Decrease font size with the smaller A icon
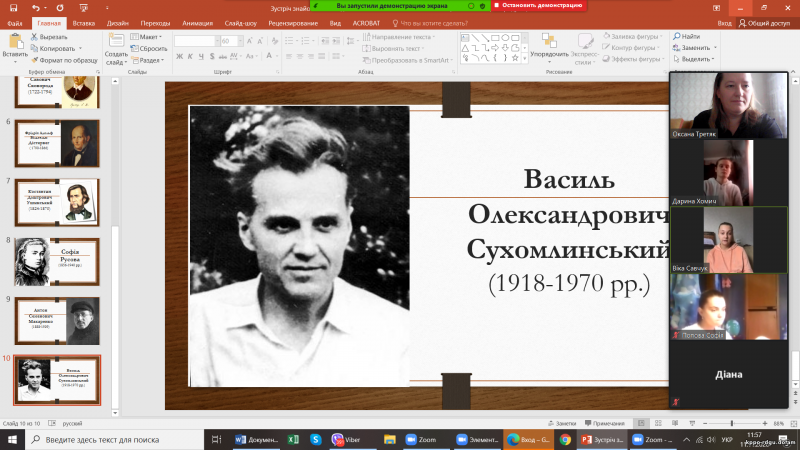 260,41
